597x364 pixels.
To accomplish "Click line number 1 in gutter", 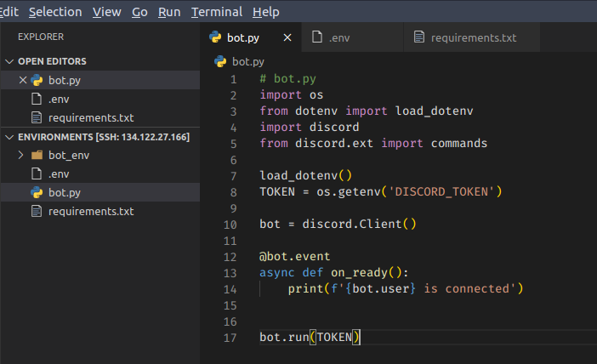I will pos(233,79).
